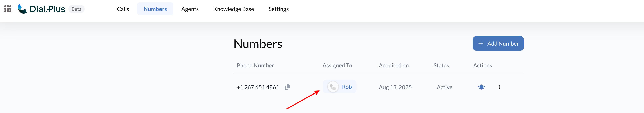This screenshot has height=113, width=644.
Task: Click the Acquired on column header
Action: (x=394, y=65)
